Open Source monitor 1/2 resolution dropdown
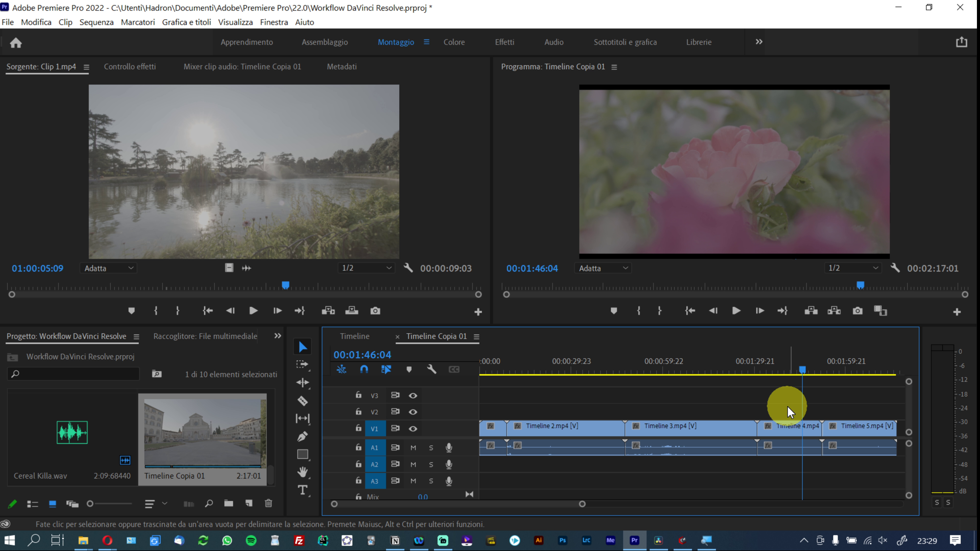This screenshot has height=551, width=980. pos(367,268)
